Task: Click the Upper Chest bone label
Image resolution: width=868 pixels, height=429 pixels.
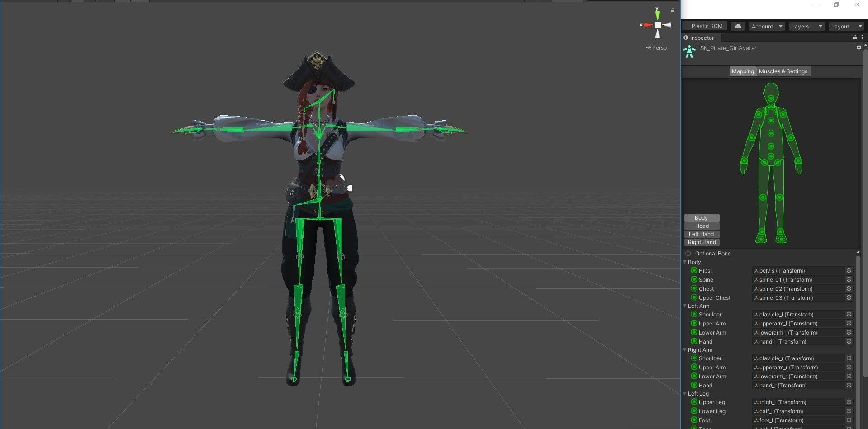Action: (x=714, y=298)
